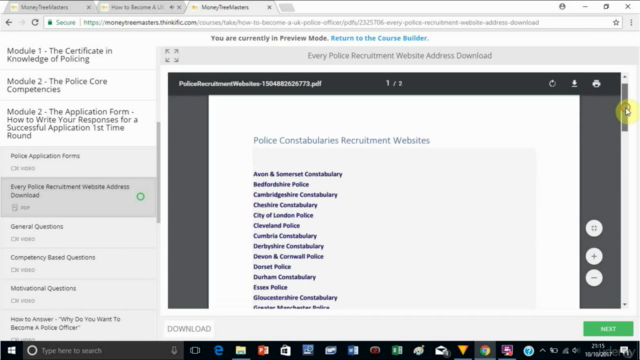Open the Windows Start menu
The width and height of the screenshot is (640, 360).
(11, 350)
